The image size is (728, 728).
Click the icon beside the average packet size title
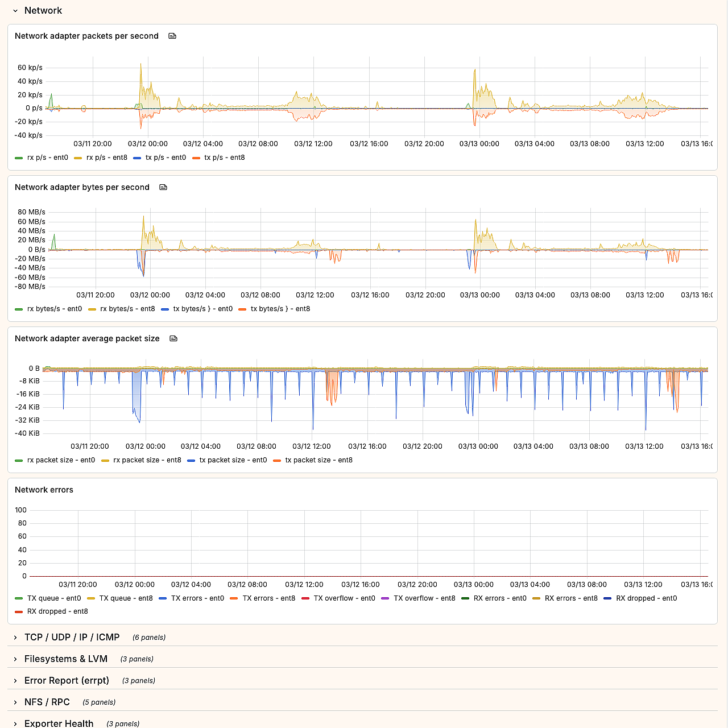[x=173, y=338]
